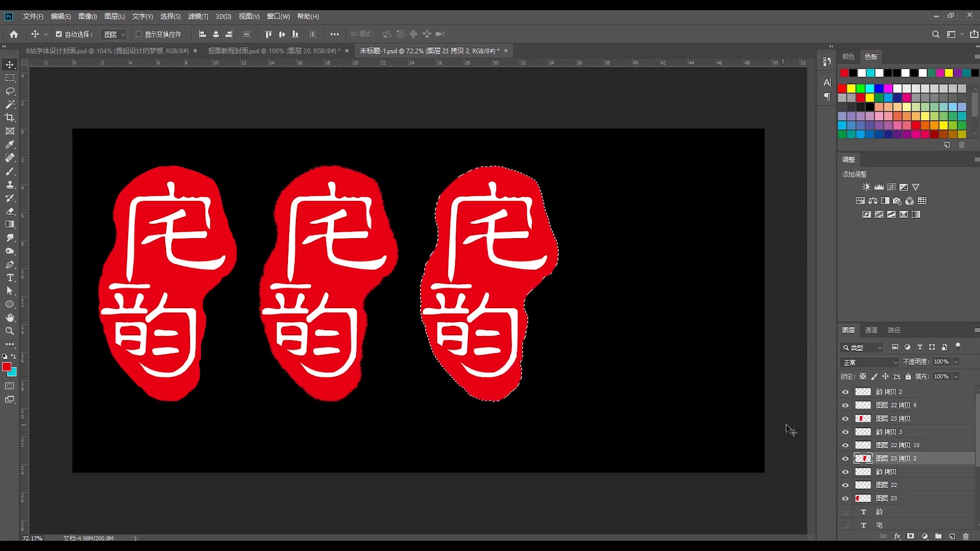Open the blend mode 正常 dropdown
The height and width of the screenshot is (551, 980).
pos(869,362)
